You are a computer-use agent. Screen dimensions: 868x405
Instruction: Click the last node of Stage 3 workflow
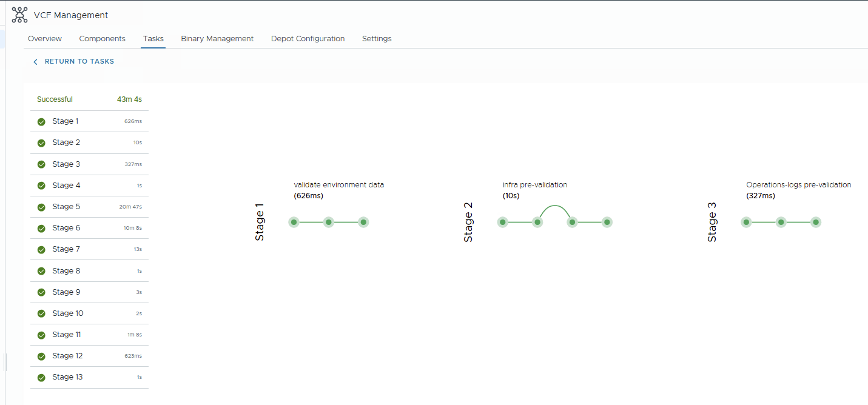tap(815, 222)
